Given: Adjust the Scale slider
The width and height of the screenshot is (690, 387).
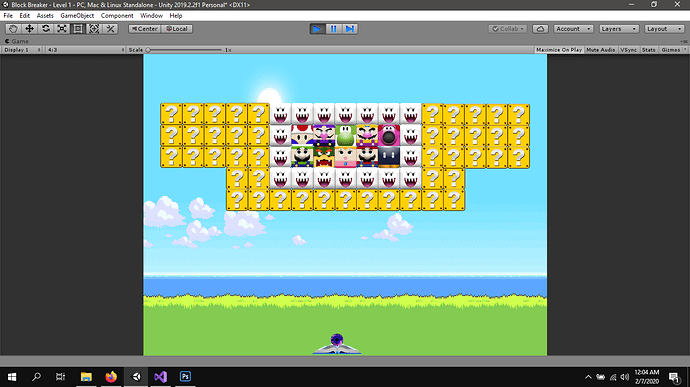Looking at the screenshot, I should (x=185, y=50).
